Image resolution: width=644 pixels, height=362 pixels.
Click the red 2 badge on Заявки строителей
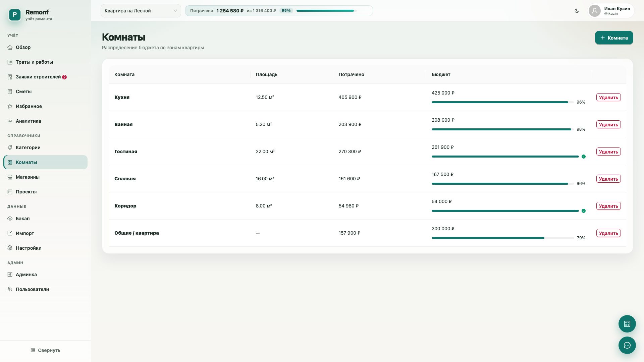coord(64,77)
